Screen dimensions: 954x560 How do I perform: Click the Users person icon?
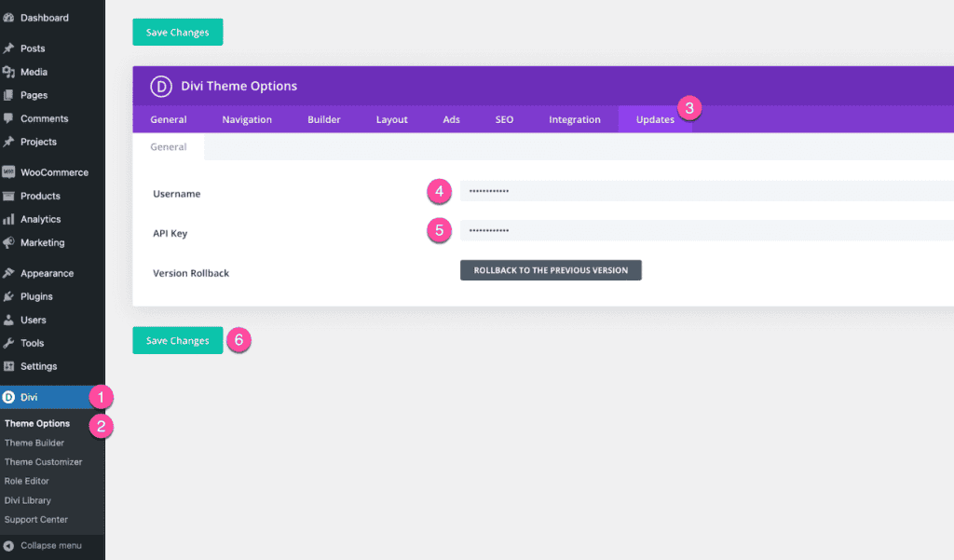click(8, 320)
